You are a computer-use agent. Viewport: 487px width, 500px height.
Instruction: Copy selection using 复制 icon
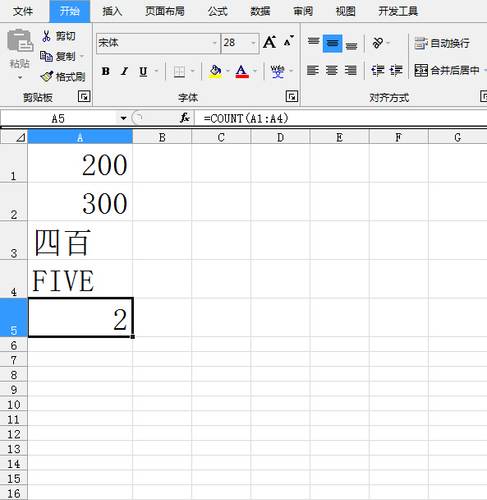[46, 56]
